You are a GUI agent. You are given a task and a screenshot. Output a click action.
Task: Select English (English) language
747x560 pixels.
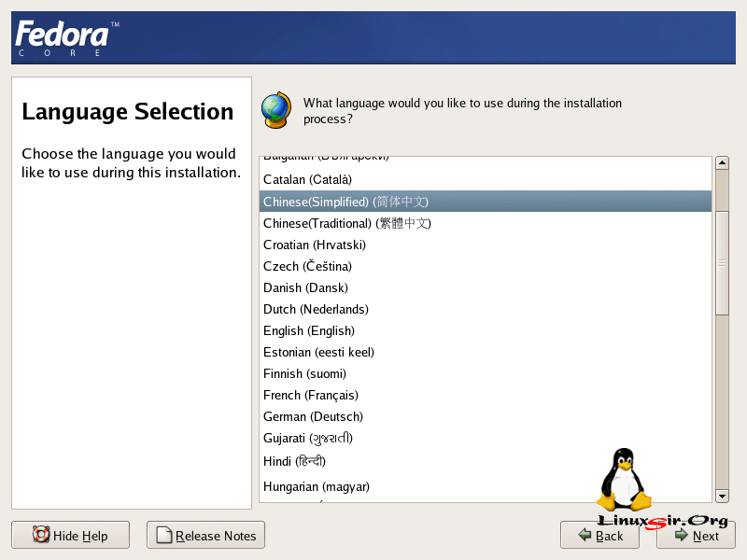point(486,330)
